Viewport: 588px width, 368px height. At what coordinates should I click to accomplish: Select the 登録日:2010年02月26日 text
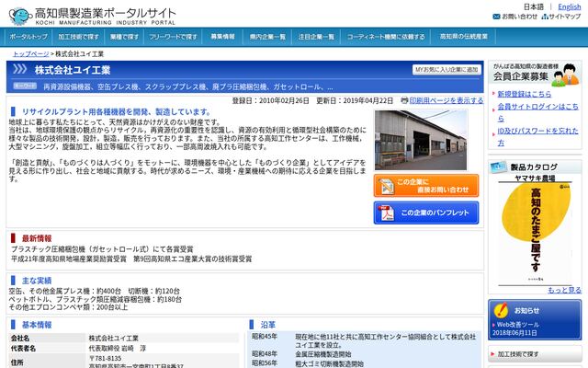click(271, 100)
